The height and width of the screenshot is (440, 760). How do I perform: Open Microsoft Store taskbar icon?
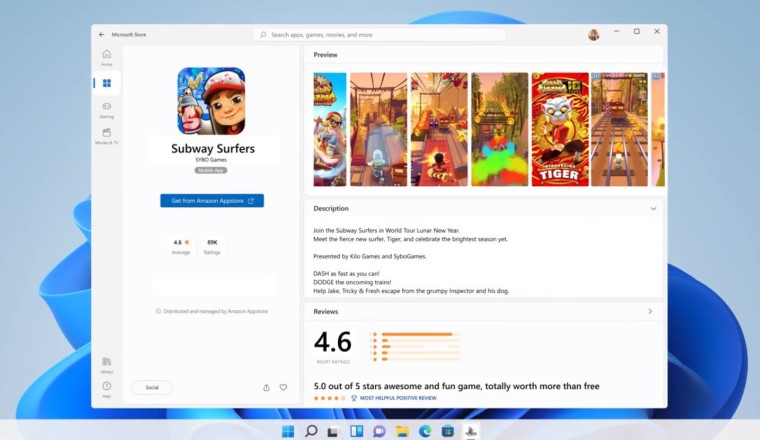(x=448, y=431)
